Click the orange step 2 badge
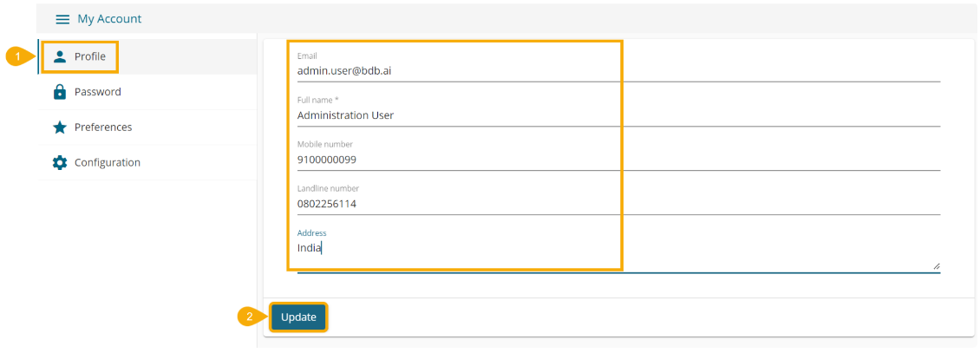The height and width of the screenshot is (353, 980). (x=248, y=317)
